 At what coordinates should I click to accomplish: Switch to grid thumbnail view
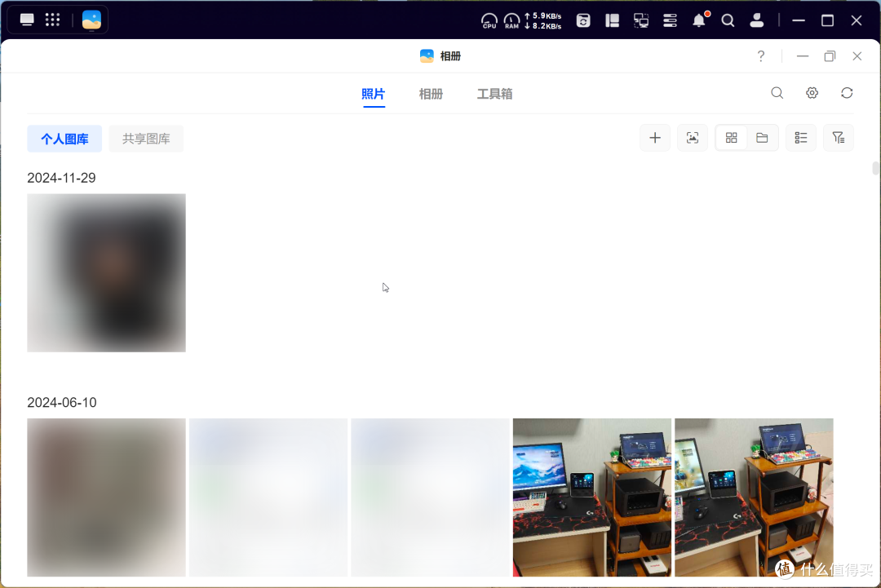tap(731, 138)
